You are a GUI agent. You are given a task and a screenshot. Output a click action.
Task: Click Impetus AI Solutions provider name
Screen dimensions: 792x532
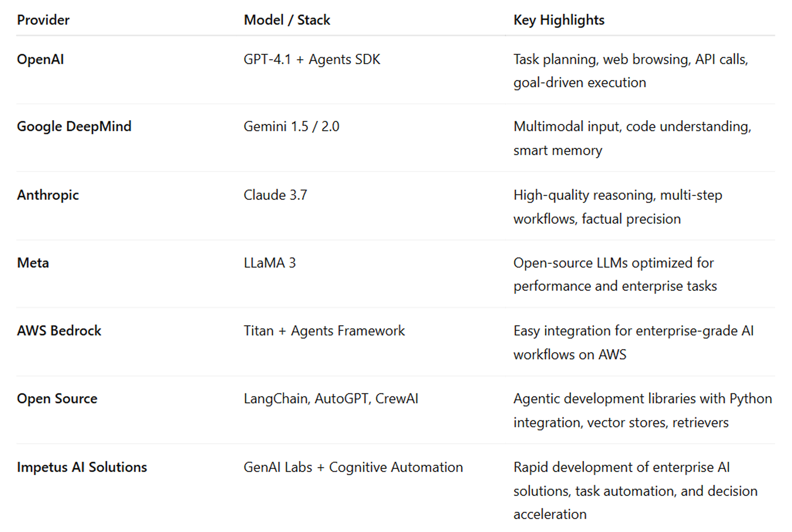tap(82, 467)
